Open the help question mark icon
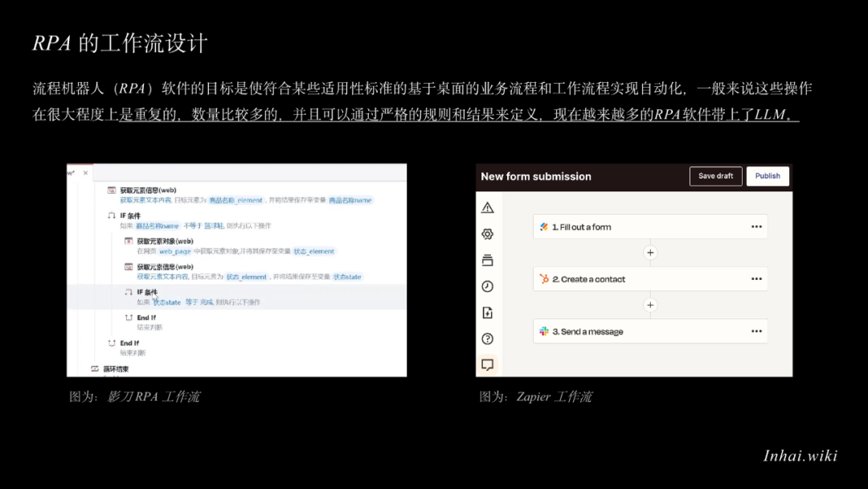This screenshot has height=489, width=868. coord(487,339)
